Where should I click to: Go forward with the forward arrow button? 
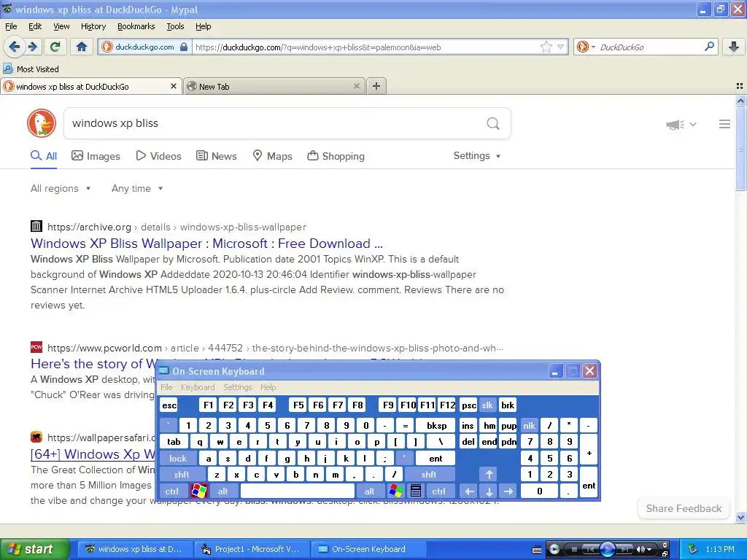32,47
